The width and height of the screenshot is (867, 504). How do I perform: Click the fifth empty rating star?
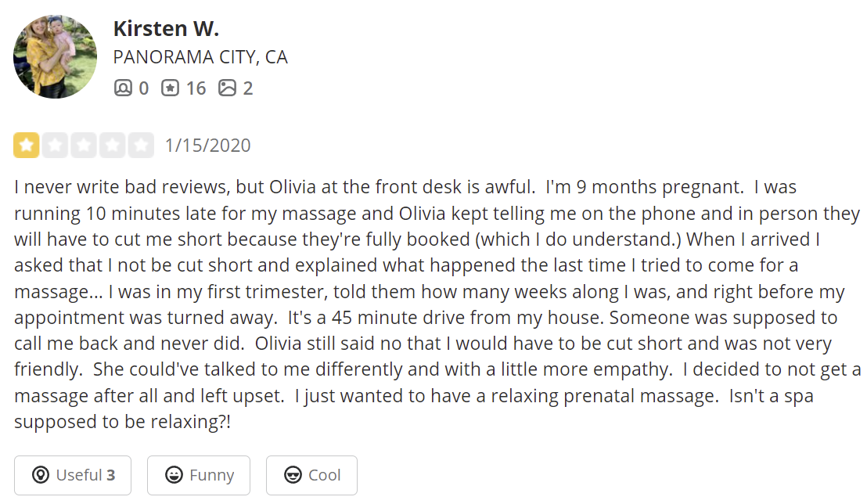click(x=142, y=146)
